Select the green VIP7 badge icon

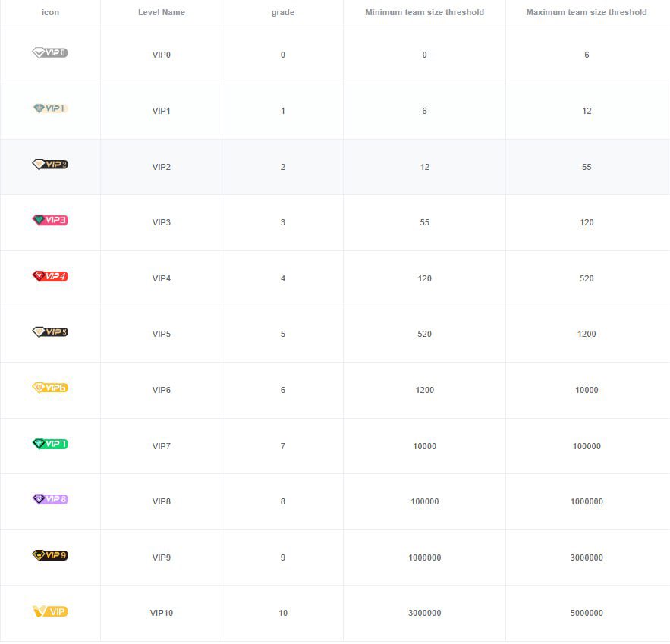click(50, 443)
